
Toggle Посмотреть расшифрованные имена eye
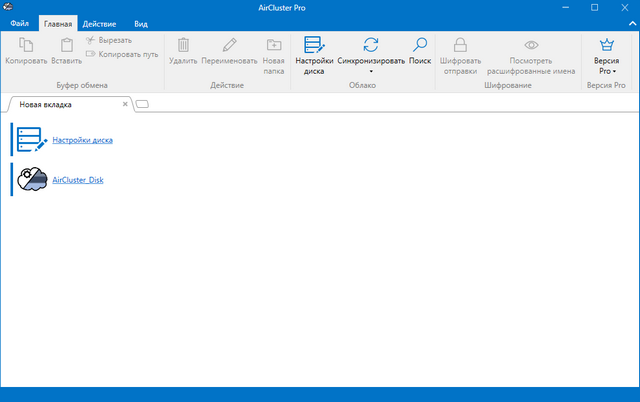(532, 45)
